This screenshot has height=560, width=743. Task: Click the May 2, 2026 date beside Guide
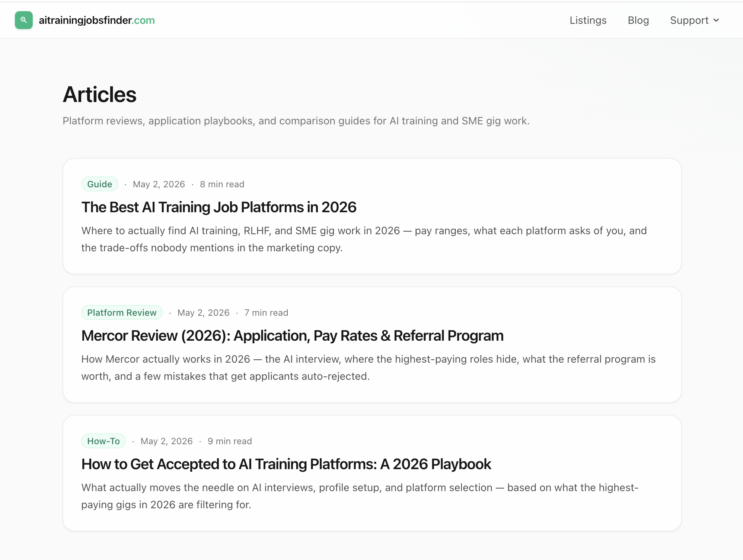click(x=159, y=184)
